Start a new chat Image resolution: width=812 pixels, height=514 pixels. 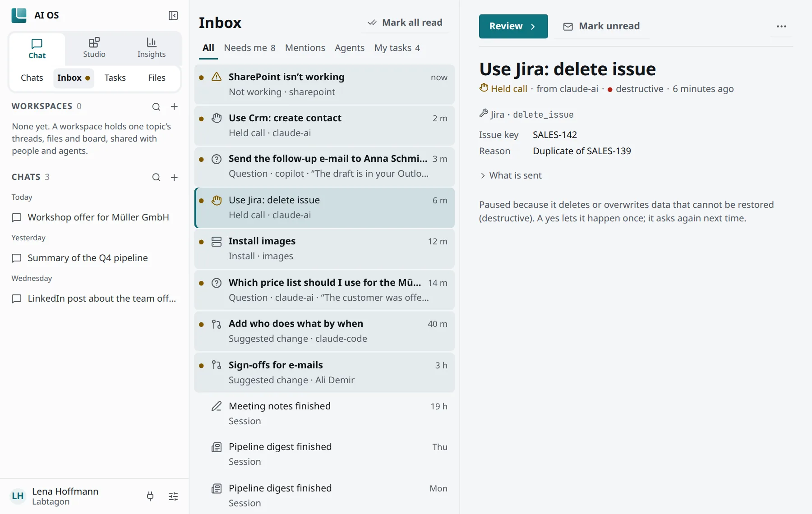(174, 178)
